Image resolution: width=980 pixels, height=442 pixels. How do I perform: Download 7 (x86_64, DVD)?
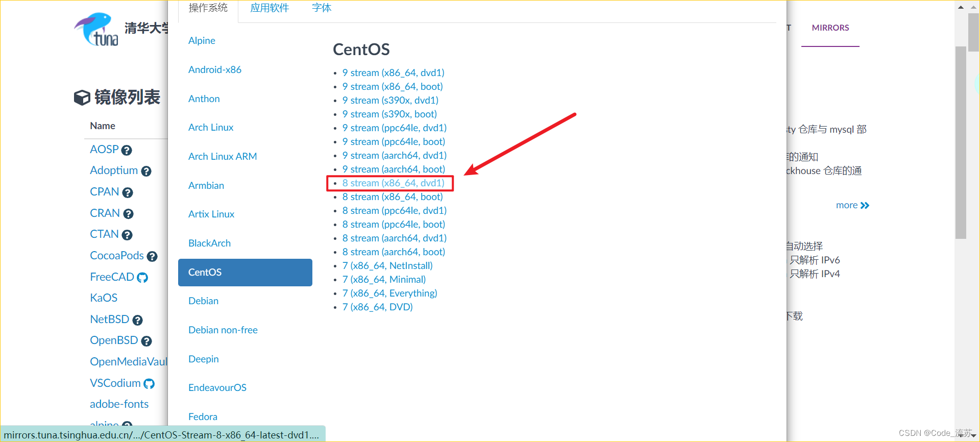click(x=378, y=307)
